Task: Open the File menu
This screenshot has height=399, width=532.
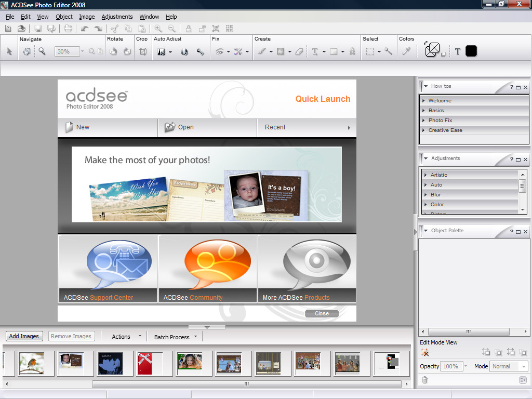Action: [10, 17]
